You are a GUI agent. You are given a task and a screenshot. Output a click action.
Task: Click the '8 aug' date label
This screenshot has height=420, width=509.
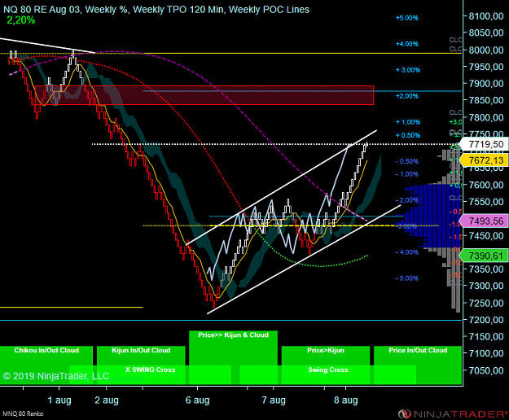[x=346, y=400]
